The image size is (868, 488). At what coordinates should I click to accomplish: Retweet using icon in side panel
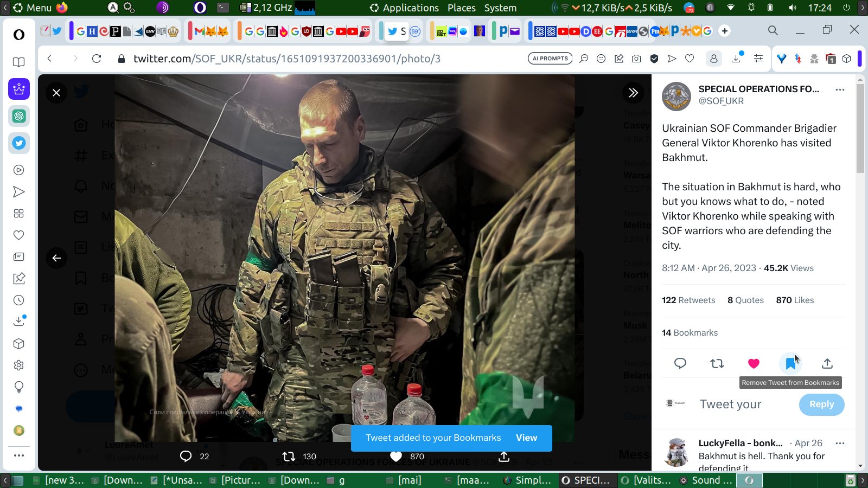click(717, 364)
